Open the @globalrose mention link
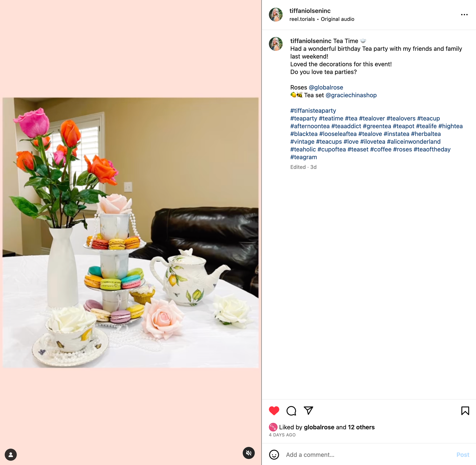The image size is (476, 465). pos(326,87)
